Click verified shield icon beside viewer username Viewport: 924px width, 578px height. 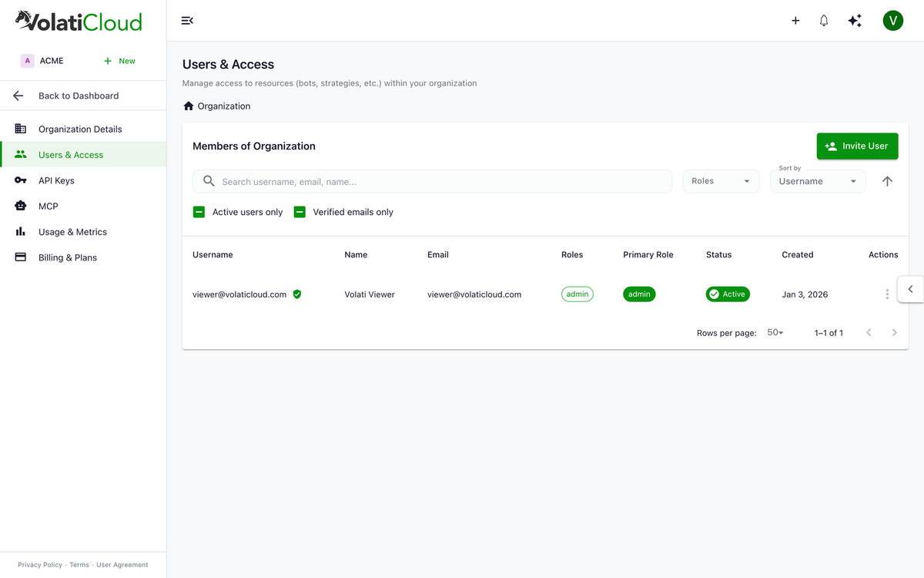click(297, 294)
